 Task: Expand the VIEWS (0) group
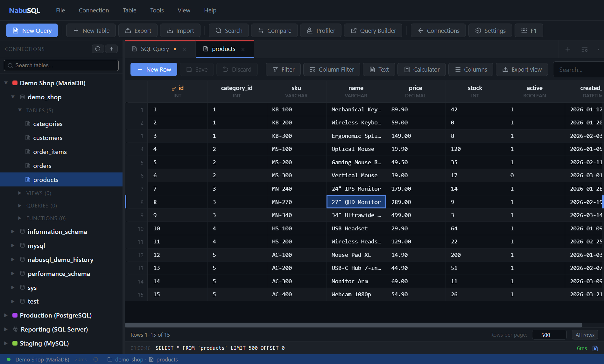click(20, 193)
